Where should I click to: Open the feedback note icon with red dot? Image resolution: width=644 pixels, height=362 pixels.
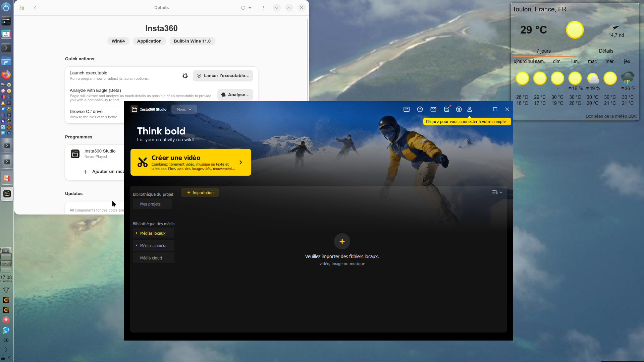click(x=447, y=109)
